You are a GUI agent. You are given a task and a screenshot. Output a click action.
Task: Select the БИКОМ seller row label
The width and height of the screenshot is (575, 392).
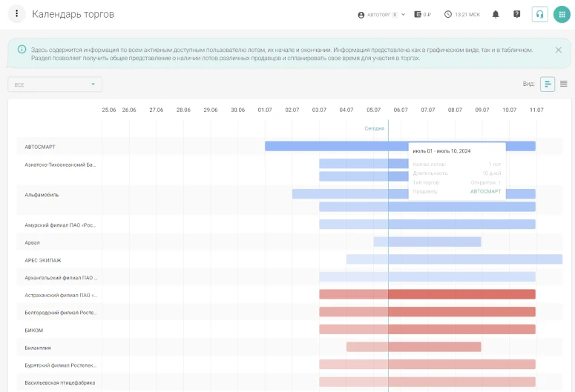[35, 330]
